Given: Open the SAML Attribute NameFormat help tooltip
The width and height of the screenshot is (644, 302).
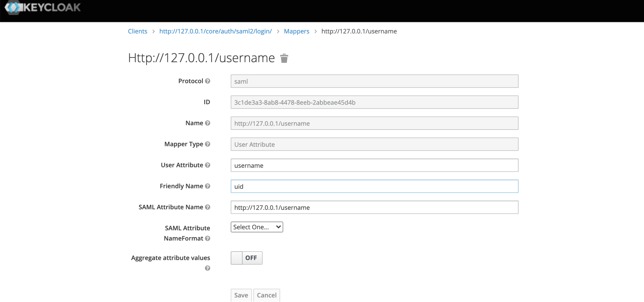Looking at the screenshot, I should 207,239.
